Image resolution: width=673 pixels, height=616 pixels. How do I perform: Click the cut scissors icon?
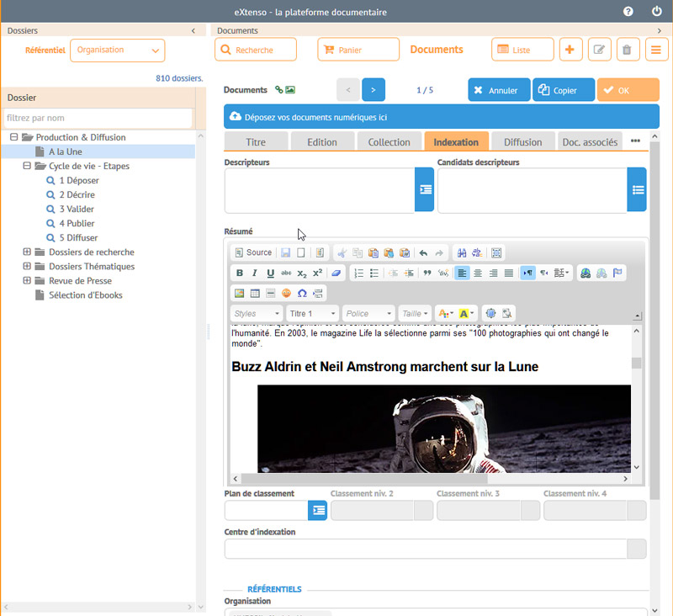pos(342,252)
